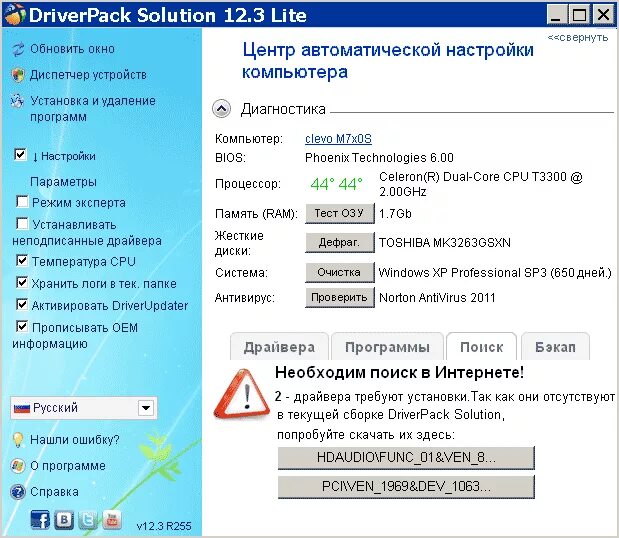Click the Очистка button
619x538 pixels.
tap(340, 272)
